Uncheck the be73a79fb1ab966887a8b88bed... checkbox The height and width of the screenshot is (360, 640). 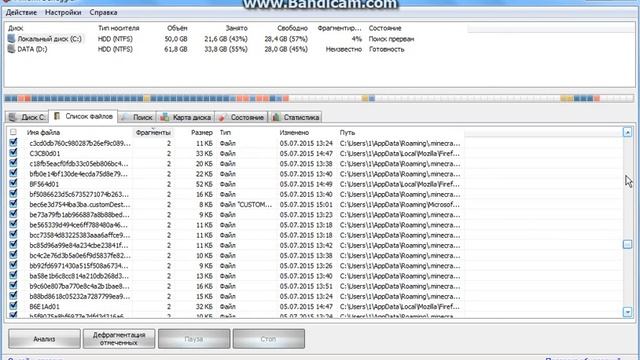coord(13,214)
